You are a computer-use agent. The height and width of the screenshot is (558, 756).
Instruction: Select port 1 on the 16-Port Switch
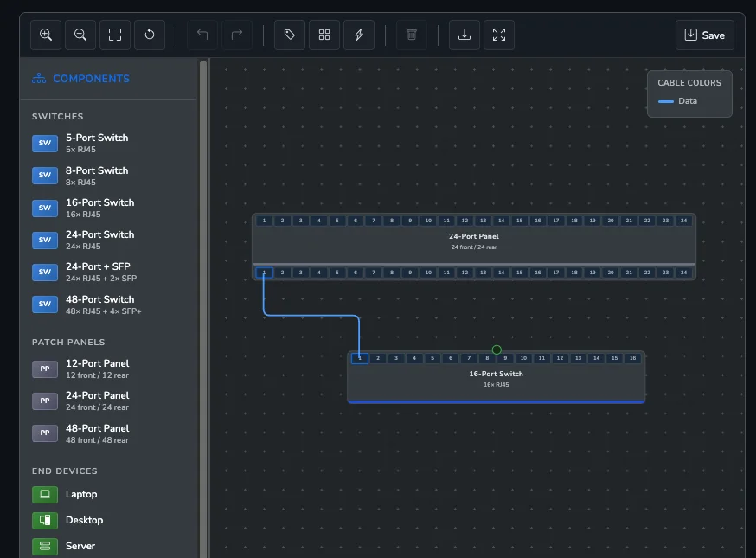pos(360,358)
